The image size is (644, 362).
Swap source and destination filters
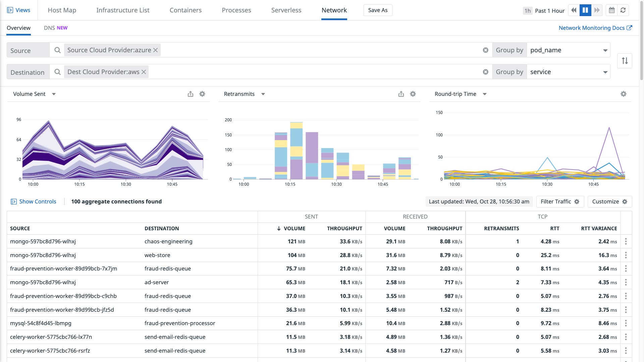point(625,61)
